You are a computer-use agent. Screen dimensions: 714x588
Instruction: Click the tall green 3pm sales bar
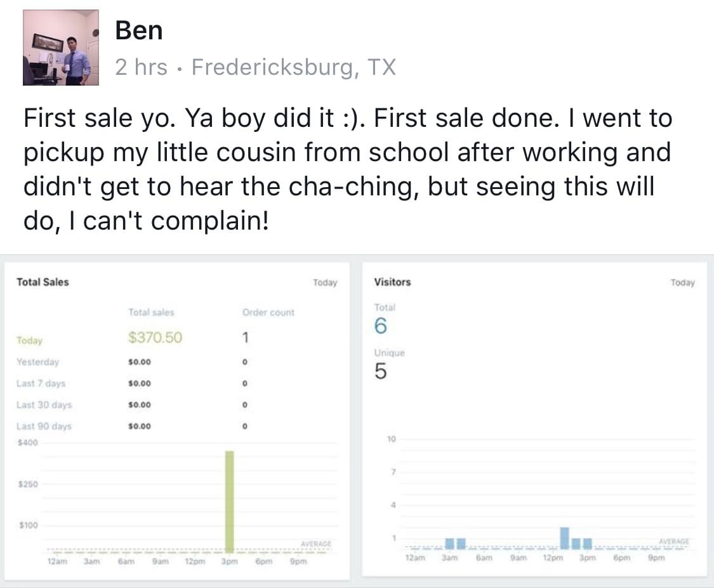point(230,501)
